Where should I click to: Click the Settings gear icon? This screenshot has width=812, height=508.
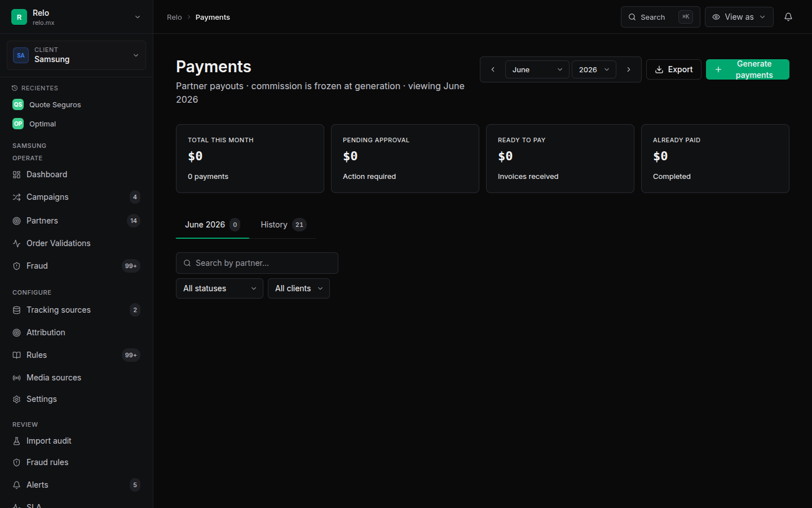point(16,399)
